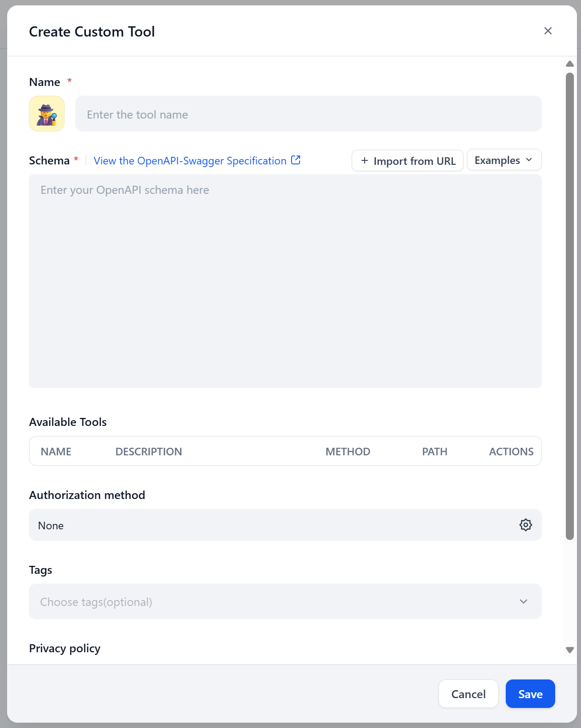581x728 pixels.
Task: Click the external link icon beside the specification link
Action: [296, 160]
